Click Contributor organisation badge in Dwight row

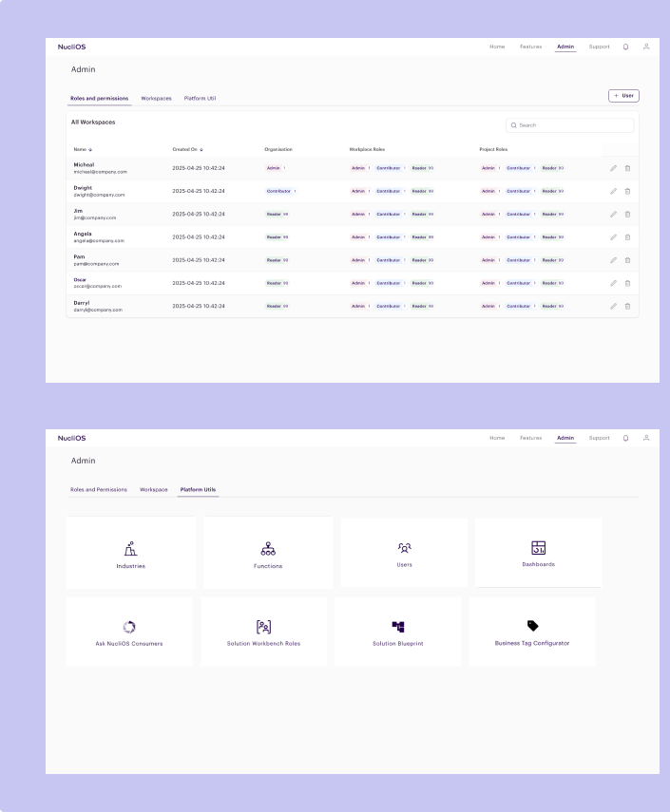[x=281, y=191]
